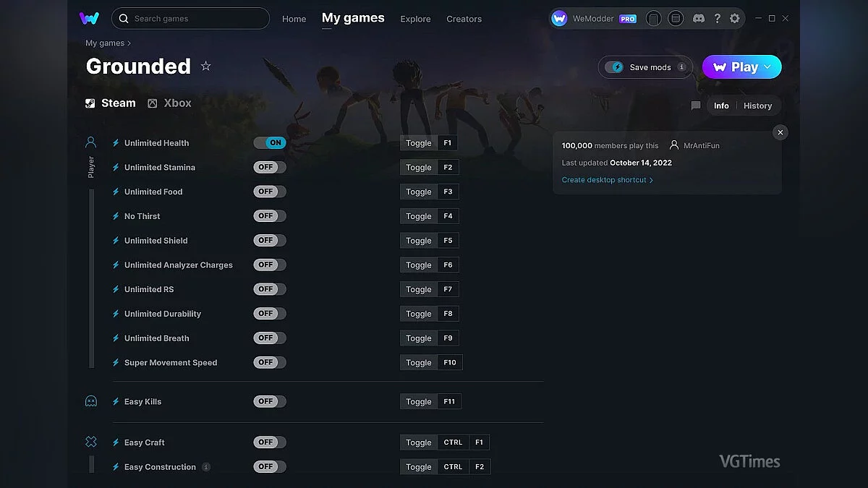Click lightning icon beside Unlimited Health
Screen dimensions: 868x488
[x=116, y=143]
